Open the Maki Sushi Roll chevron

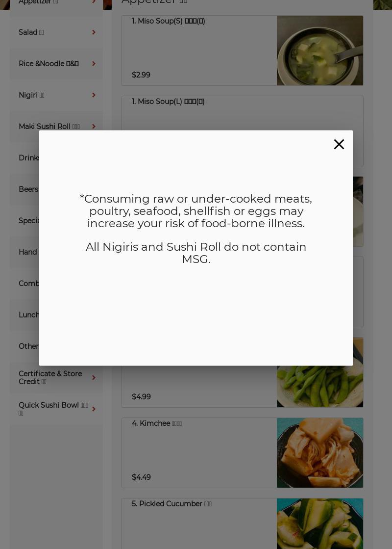point(94,127)
